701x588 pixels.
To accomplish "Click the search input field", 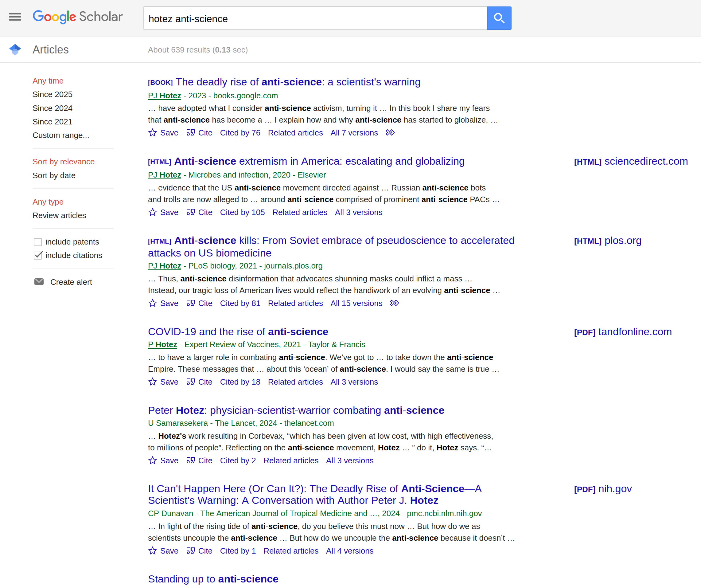I will pos(314,18).
